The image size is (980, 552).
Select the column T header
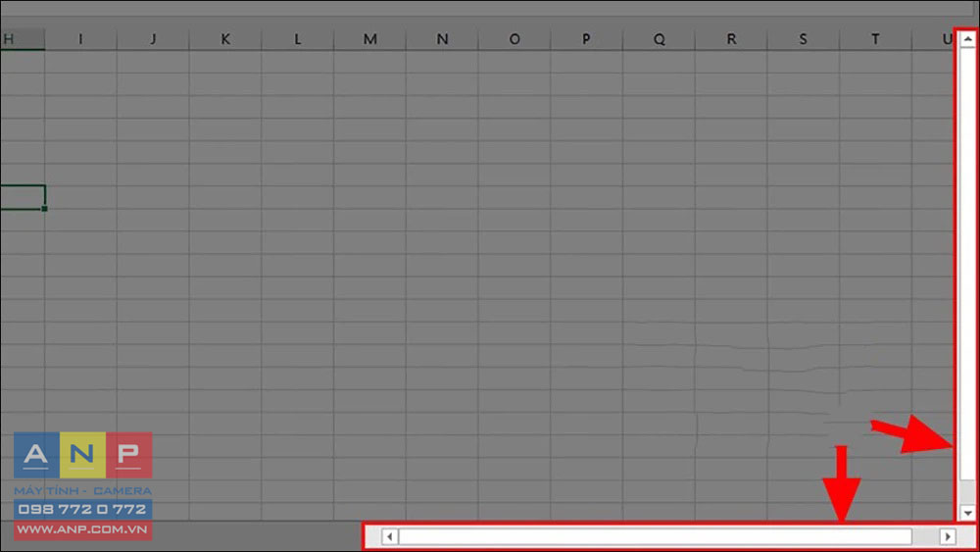pos(875,39)
